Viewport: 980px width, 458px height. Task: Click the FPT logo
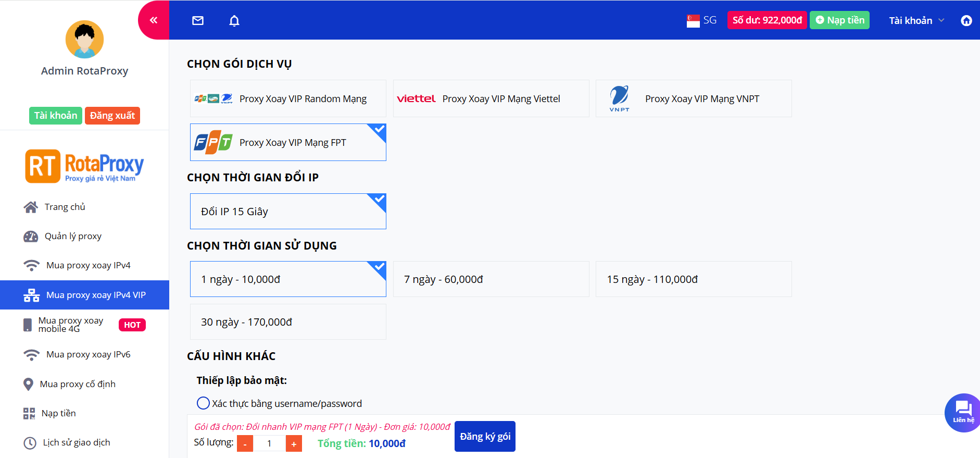(x=213, y=142)
